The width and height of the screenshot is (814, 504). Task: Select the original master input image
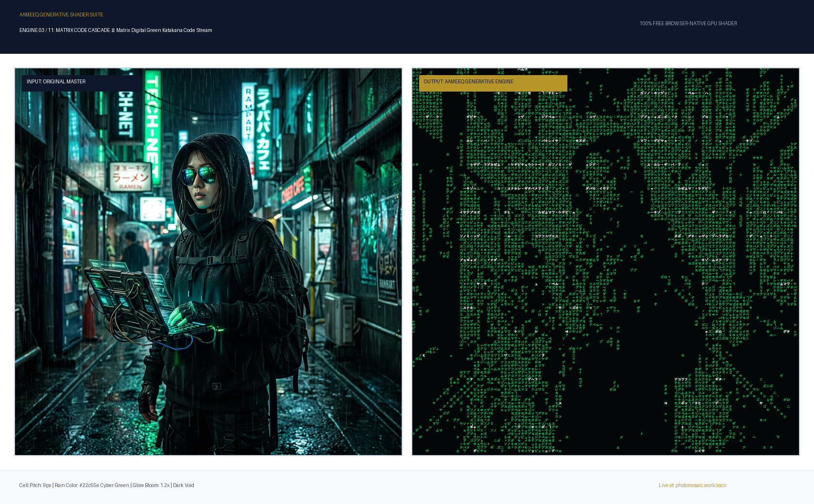(208, 262)
